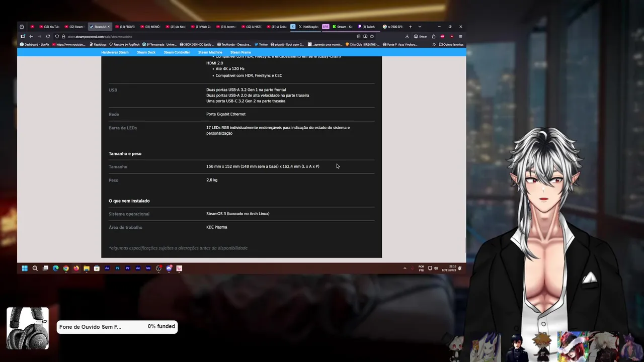
Task: Switch to Firefox on the taskbar
Action: [x=76, y=268]
